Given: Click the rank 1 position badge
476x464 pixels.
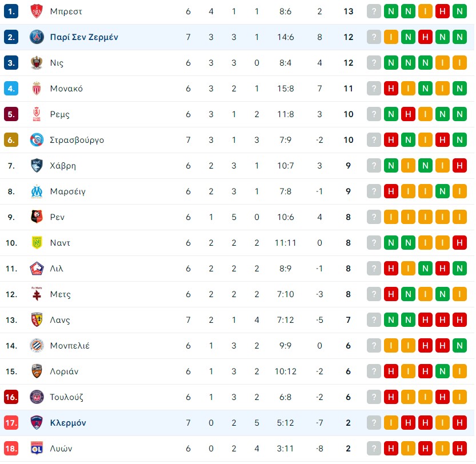Looking at the screenshot, I should (11, 11).
